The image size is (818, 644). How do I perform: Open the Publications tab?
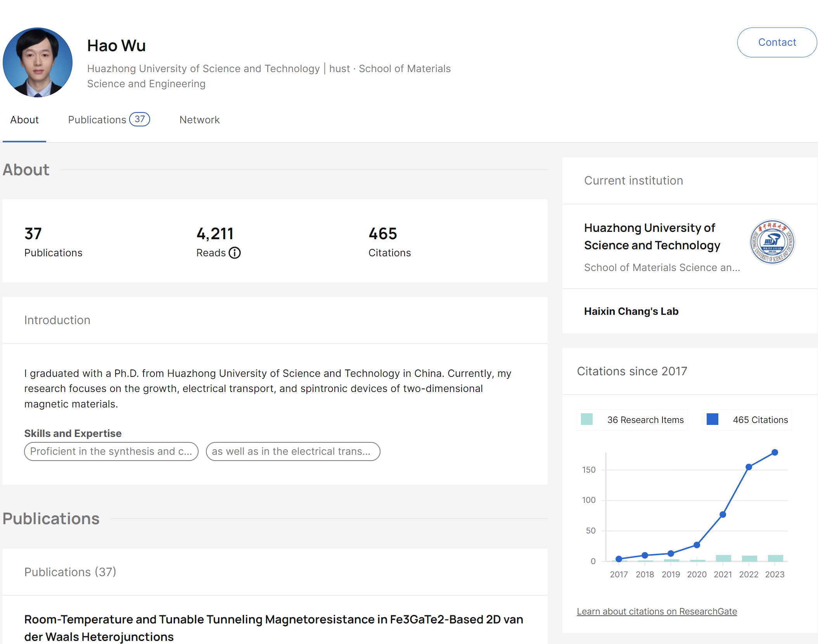point(109,120)
